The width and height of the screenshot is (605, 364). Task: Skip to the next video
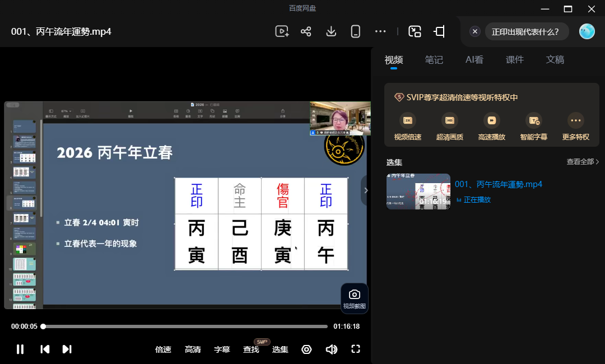[67, 349]
